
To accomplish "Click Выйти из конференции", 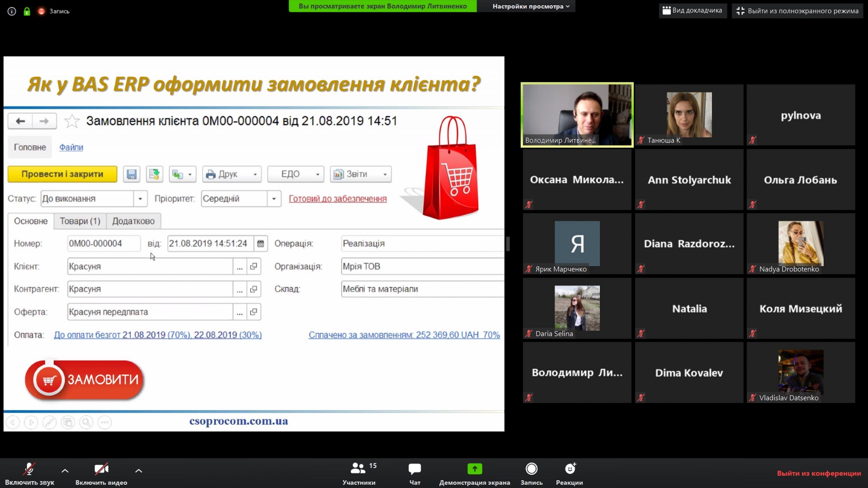I will pyautogui.click(x=819, y=473).
